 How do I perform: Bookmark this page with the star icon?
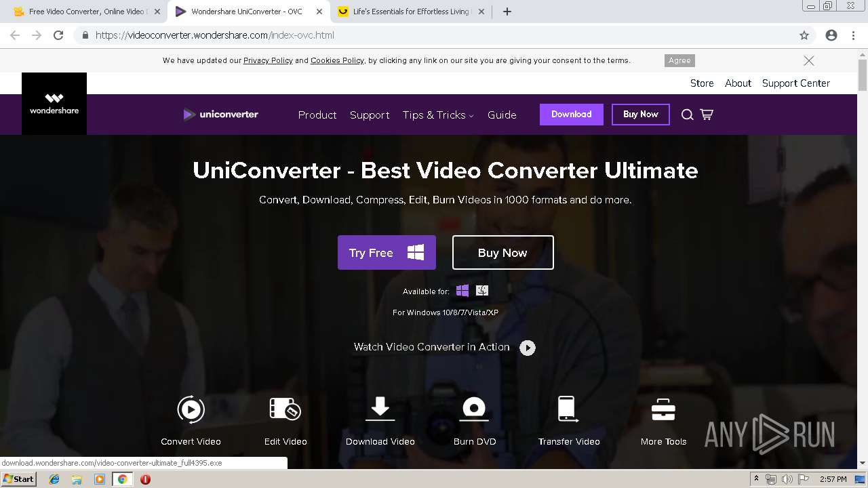click(804, 35)
